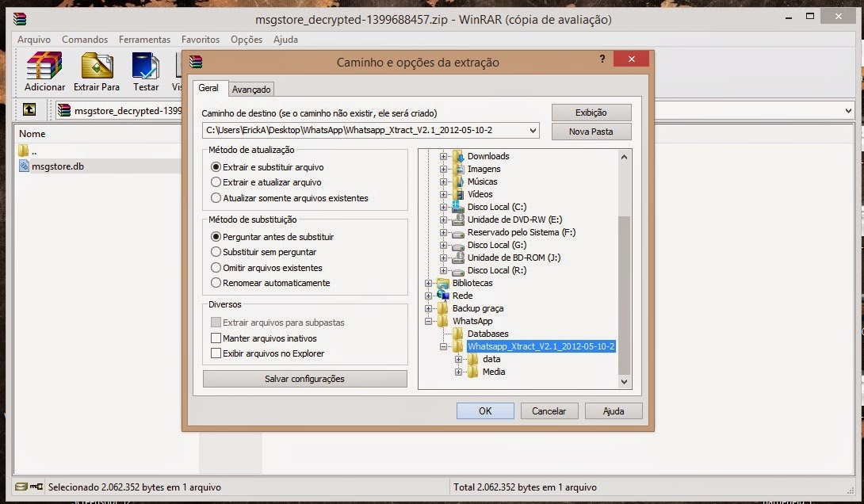
Task: Click the parent folder '..' icon
Action: (23, 151)
